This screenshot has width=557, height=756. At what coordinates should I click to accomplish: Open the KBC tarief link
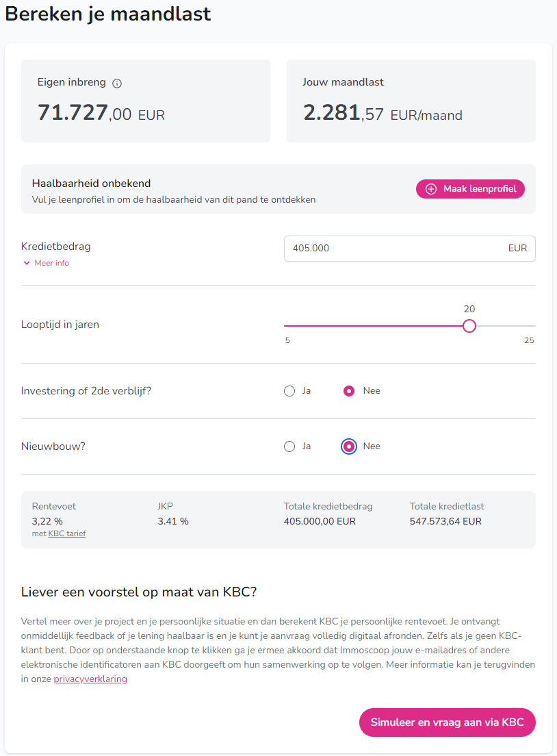tap(66, 533)
